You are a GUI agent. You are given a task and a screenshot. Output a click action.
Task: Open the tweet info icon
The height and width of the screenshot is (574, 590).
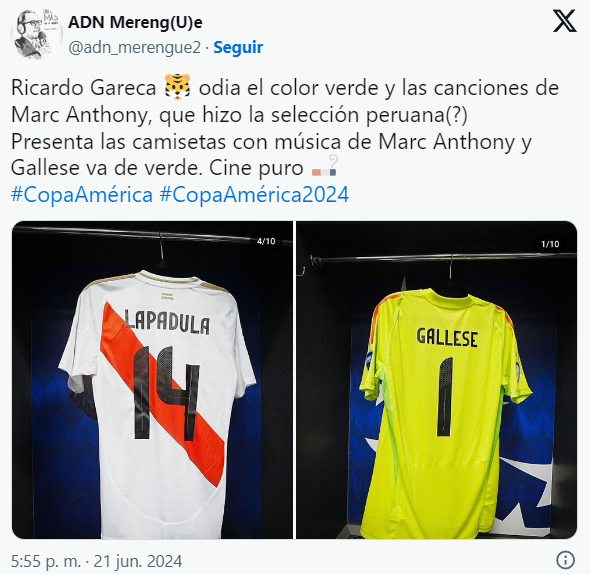click(565, 560)
